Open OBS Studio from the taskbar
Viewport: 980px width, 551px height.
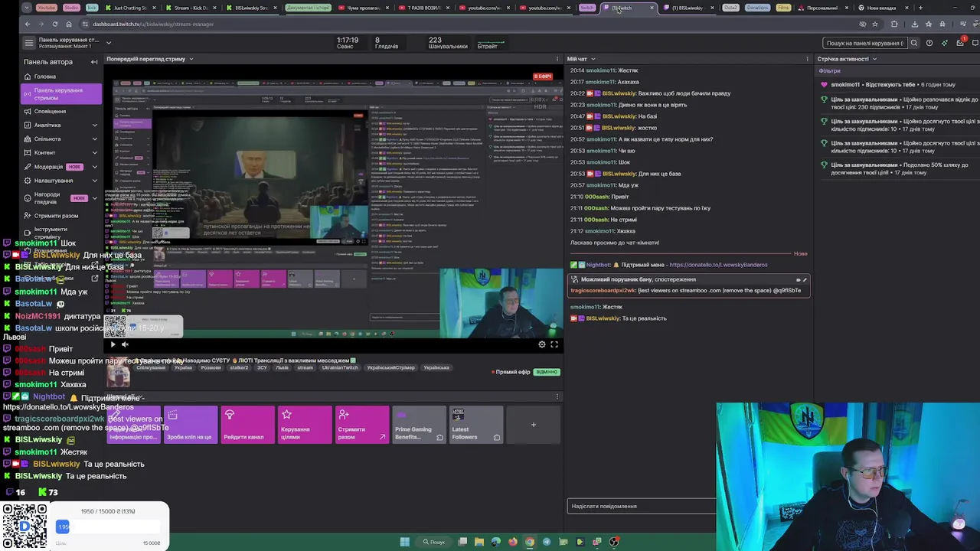pyautogui.click(x=614, y=542)
